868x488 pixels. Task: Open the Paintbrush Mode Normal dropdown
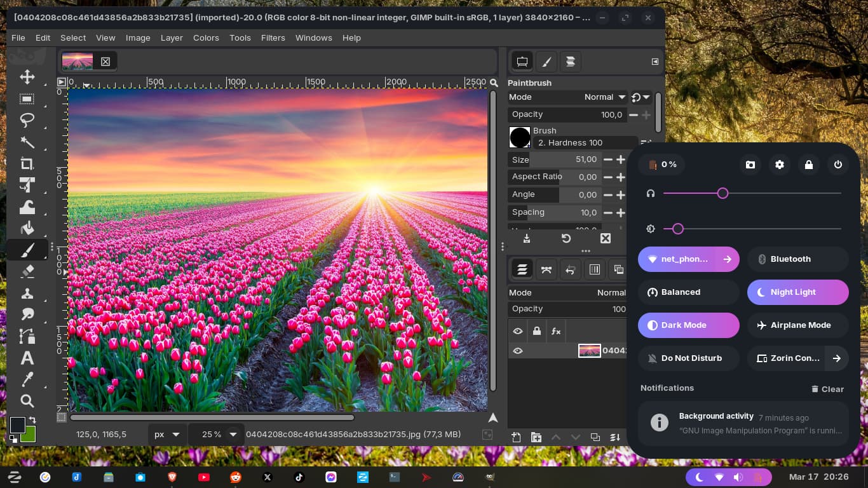606,97
